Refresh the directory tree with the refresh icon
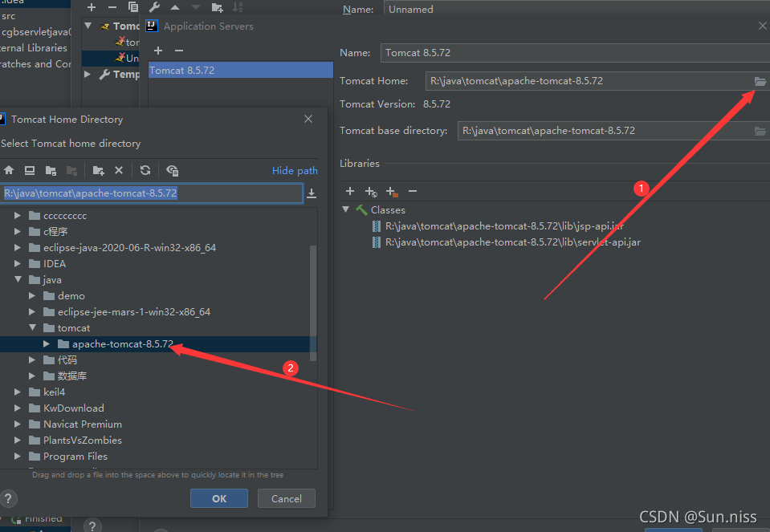 click(x=145, y=170)
